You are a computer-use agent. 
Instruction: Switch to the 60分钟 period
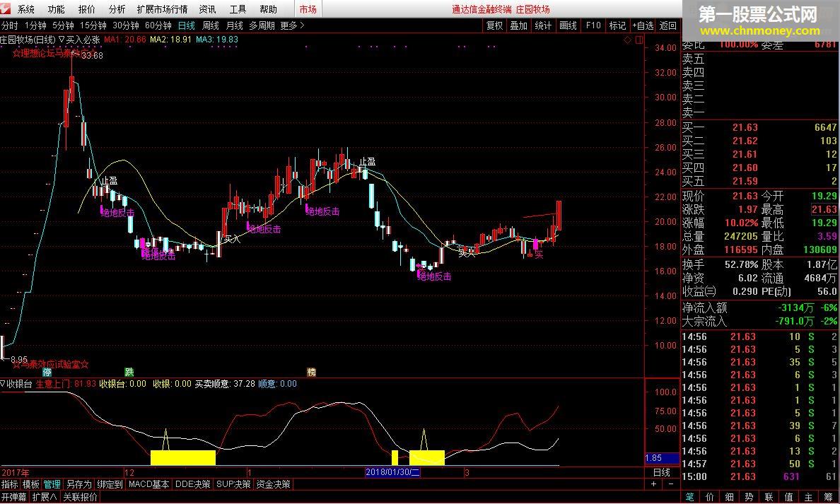(158, 25)
